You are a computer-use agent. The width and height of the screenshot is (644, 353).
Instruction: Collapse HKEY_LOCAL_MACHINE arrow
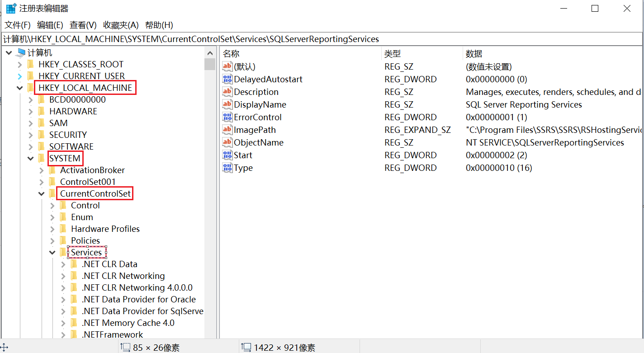point(19,88)
